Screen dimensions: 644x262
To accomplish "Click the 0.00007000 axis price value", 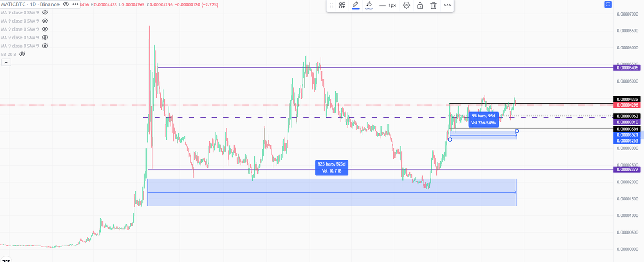I will point(628,14).
